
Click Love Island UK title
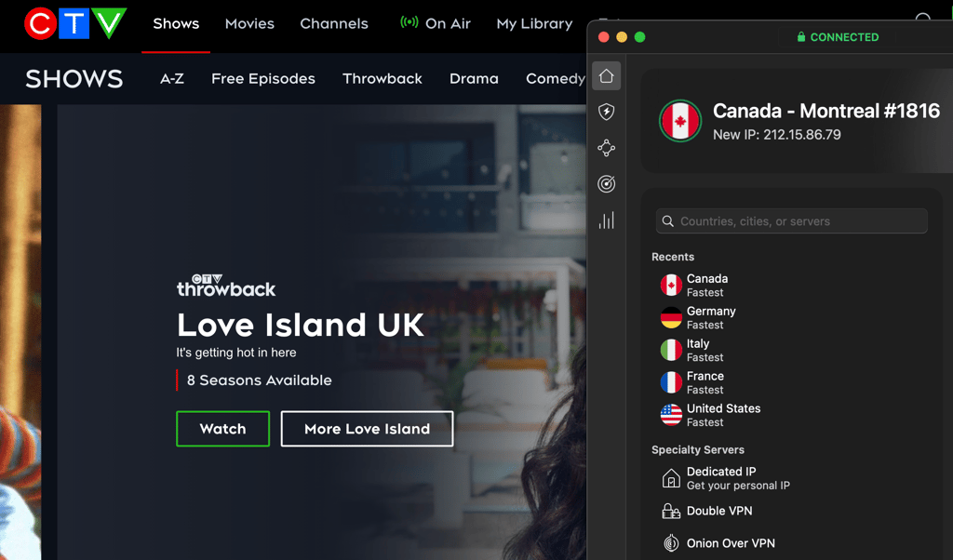pos(301,325)
